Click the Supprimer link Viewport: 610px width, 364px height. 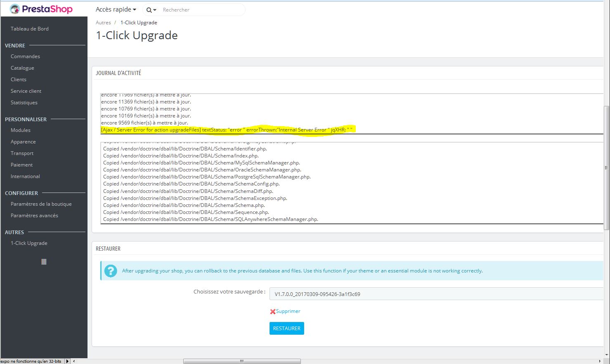[x=288, y=311]
